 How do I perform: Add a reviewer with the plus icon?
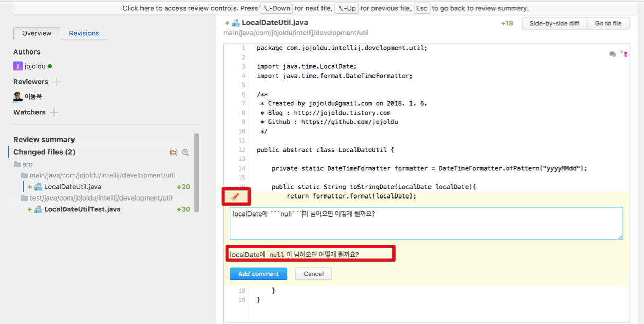pyautogui.click(x=57, y=82)
